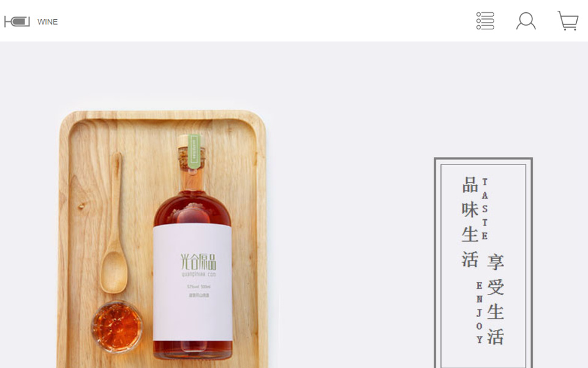Select the 享受生活 slogan text
The width and height of the screenshot is (588, 368).
496,299
